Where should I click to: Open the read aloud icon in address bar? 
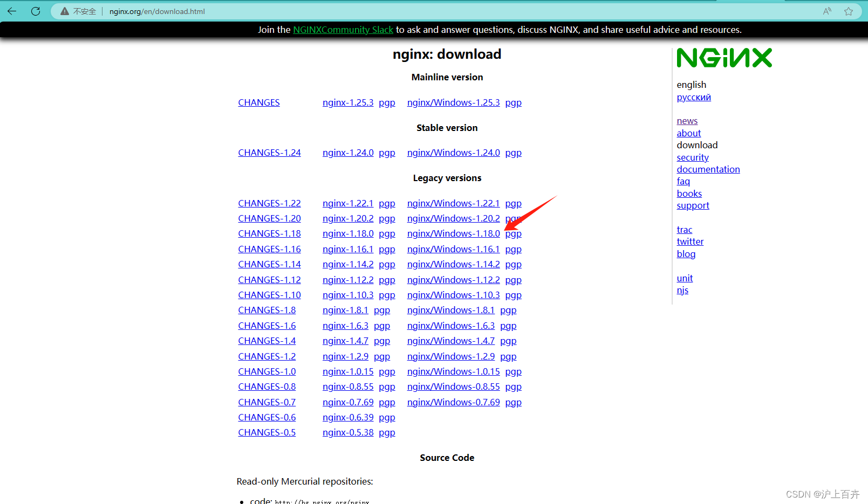pos(827,11)
